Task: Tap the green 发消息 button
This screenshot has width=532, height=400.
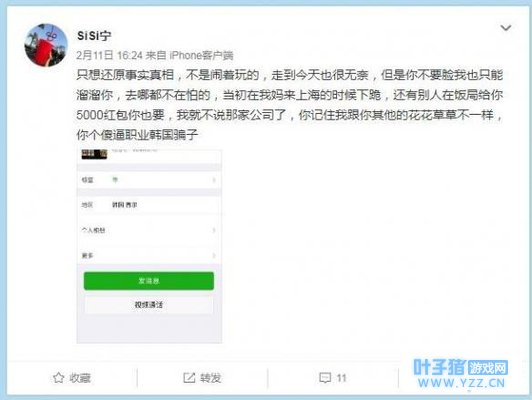Action: [149, 281]
